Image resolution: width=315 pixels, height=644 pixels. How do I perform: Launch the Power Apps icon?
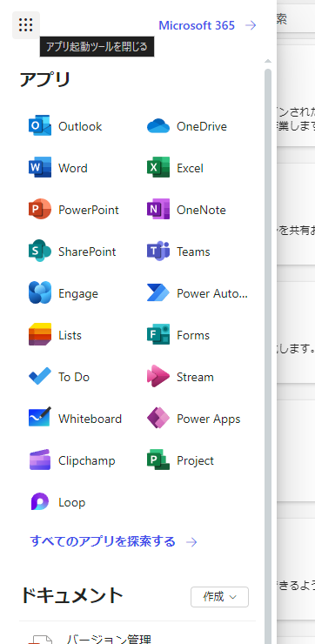pyautogui.click(x=158, y=419)
